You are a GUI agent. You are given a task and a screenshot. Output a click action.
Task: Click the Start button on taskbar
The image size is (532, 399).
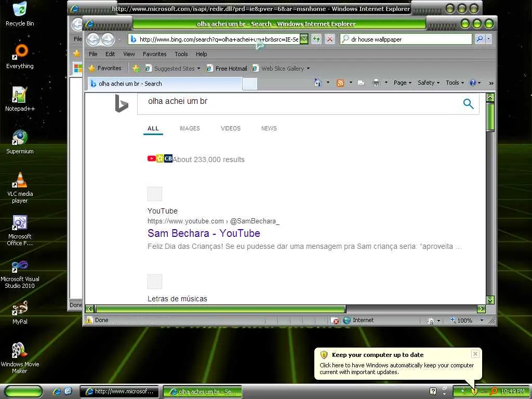[23, 392]
